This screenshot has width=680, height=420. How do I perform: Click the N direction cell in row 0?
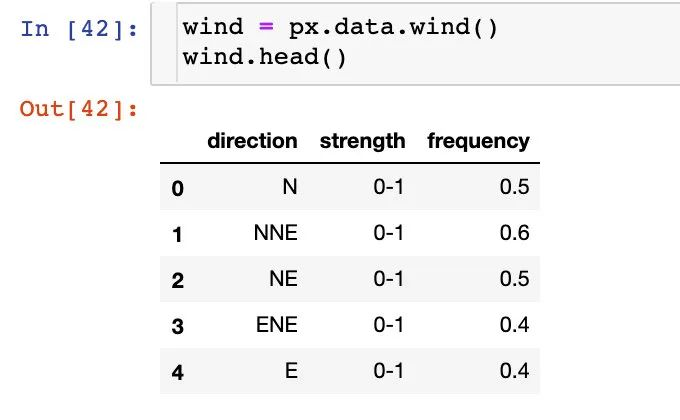(x=290, y=187)
